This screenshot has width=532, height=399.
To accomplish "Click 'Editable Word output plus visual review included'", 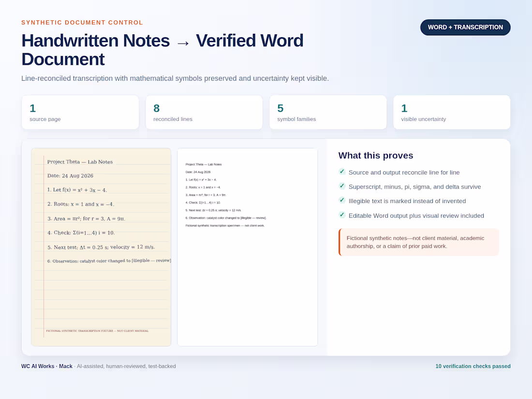I will [416, 215].
